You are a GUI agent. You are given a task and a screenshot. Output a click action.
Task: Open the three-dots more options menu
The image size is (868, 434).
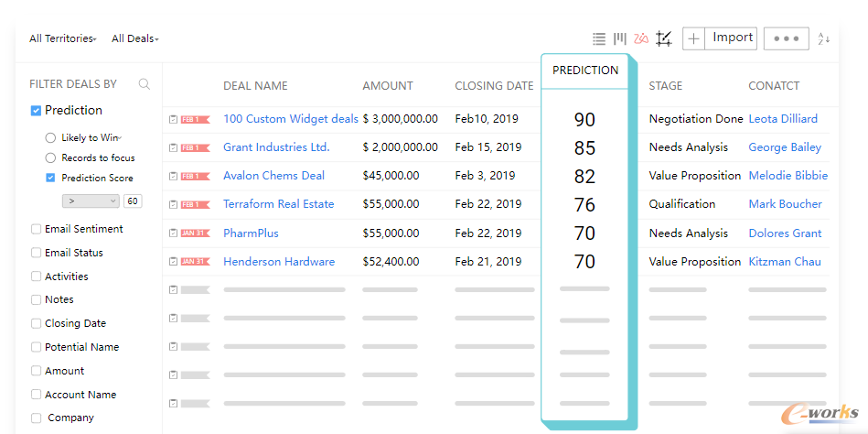coord(786,38)
